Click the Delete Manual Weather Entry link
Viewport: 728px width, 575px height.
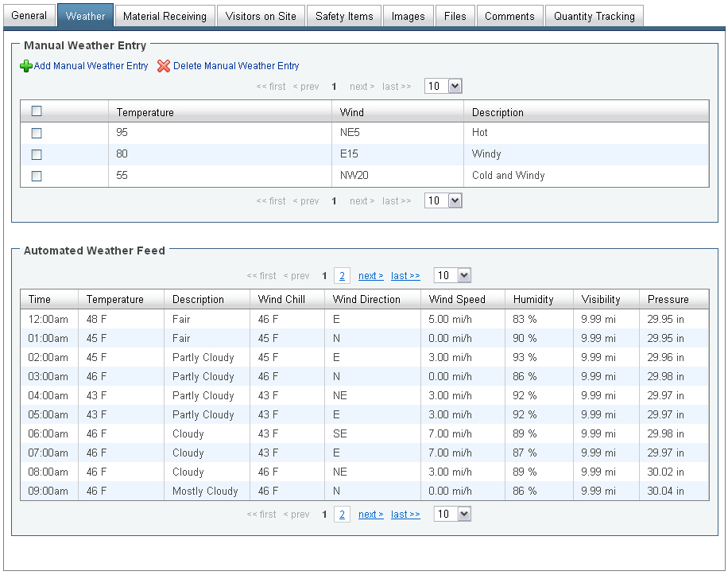[x=236, y=66]
